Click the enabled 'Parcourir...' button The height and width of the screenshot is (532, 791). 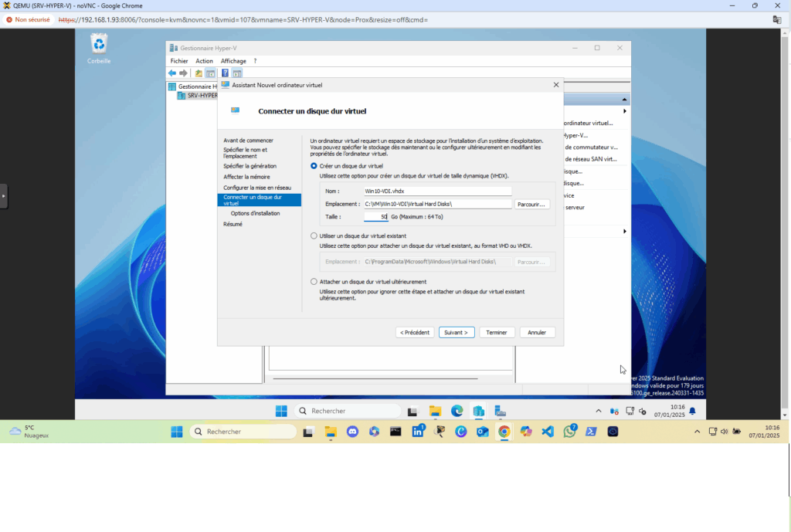tap(531, 204)
